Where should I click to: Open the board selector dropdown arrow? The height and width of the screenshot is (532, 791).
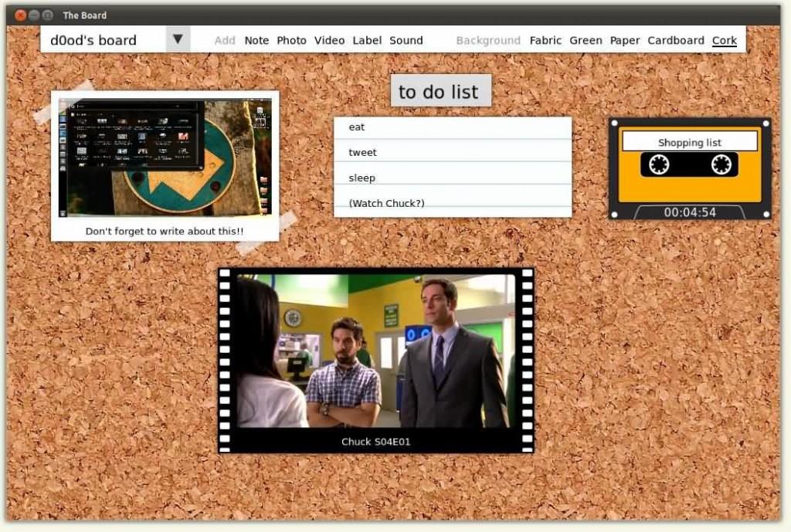tap(178, 39)
